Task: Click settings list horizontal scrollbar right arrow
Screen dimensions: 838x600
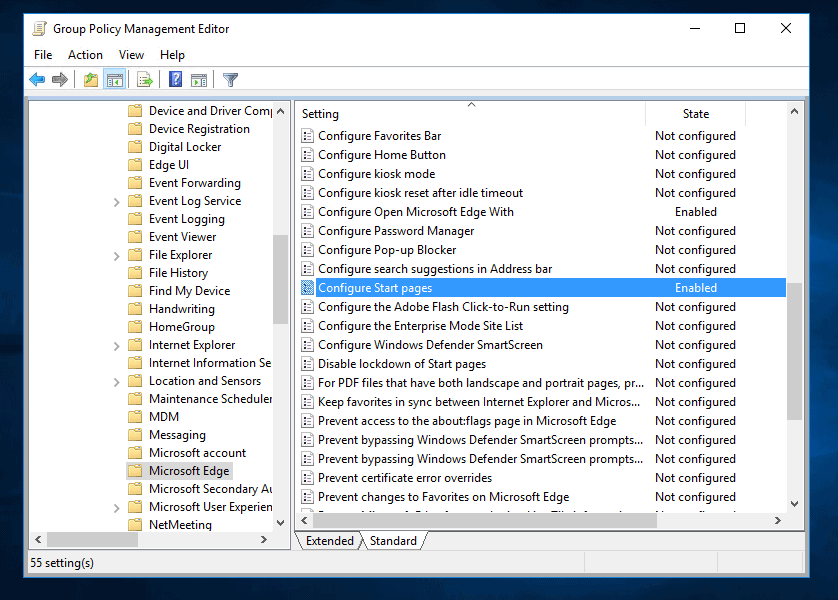Action: [x=778, y=520]
